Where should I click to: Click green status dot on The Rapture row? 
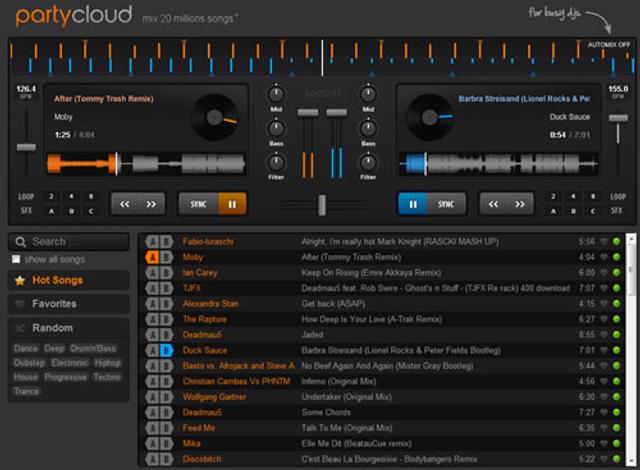(x=616, y=319)
